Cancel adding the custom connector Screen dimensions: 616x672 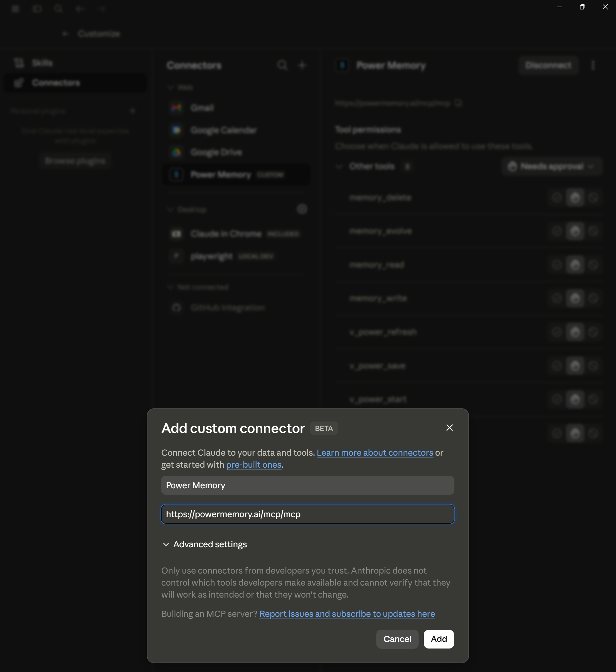point(397,639)
